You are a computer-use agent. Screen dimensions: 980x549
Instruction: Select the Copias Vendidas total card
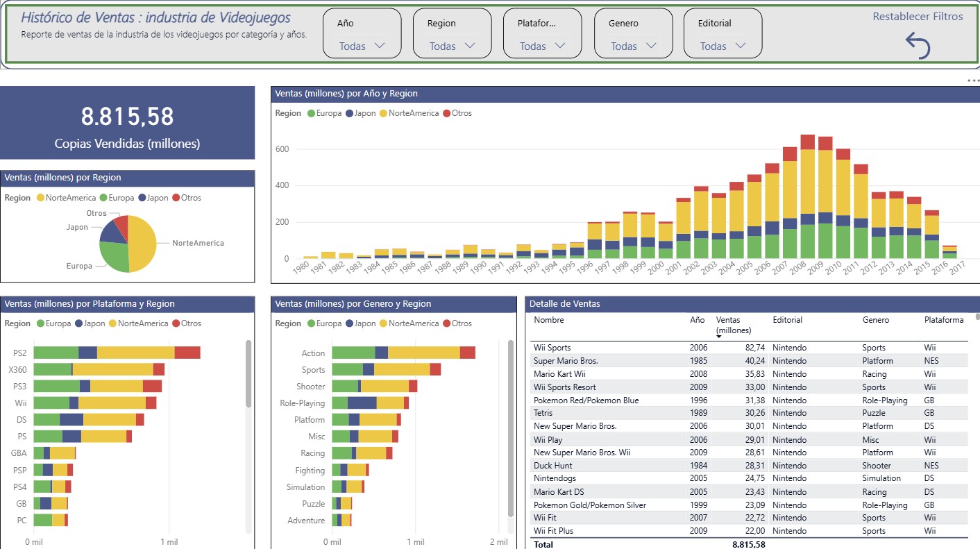coord(128,123)
